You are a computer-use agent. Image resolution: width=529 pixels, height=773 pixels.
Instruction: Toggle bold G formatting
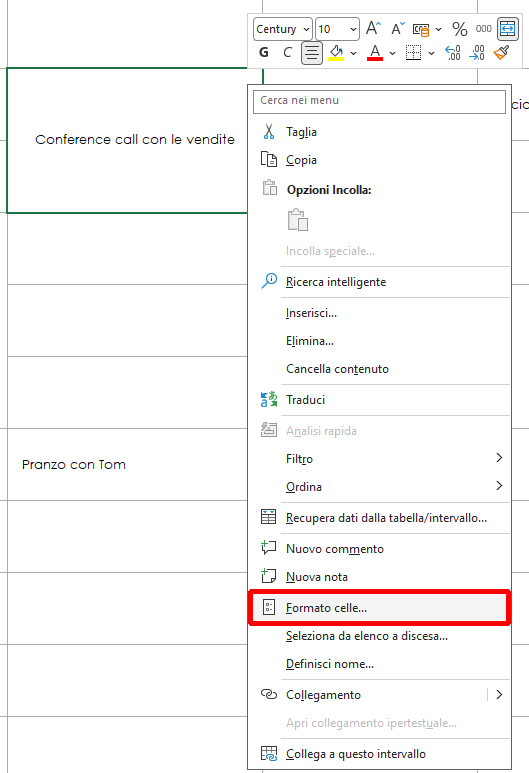point(264,52)
